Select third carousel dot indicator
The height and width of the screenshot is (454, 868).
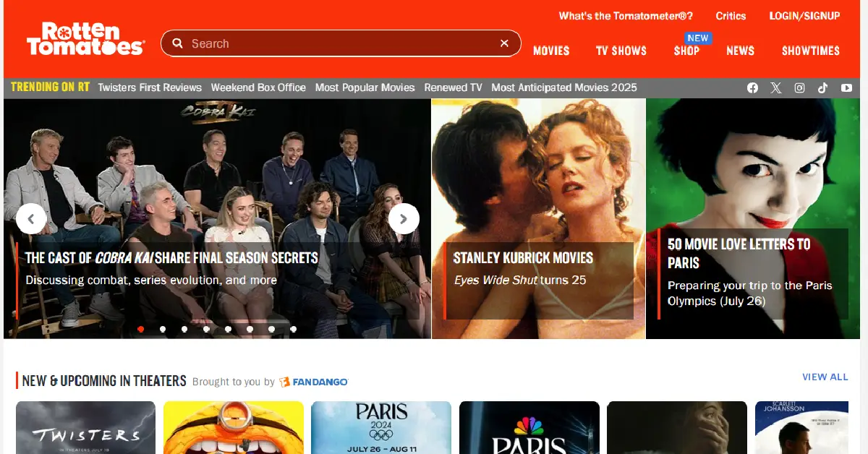[x=184, y=329]
